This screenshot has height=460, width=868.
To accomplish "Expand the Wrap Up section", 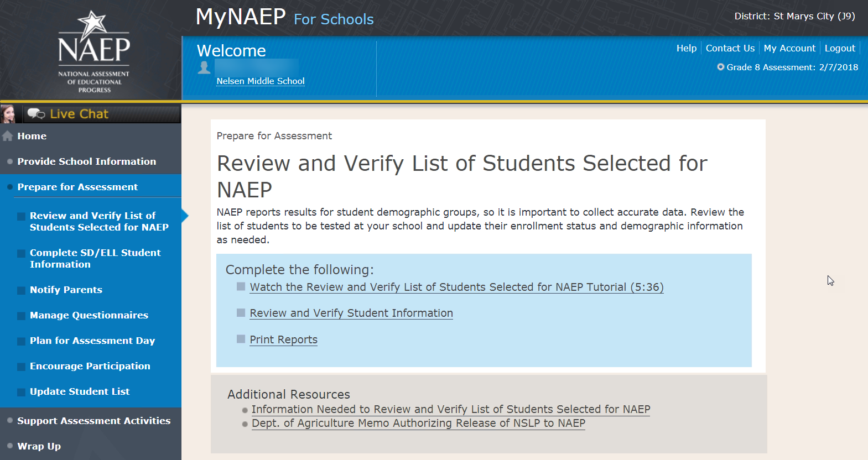I will [x=39, y=446].
